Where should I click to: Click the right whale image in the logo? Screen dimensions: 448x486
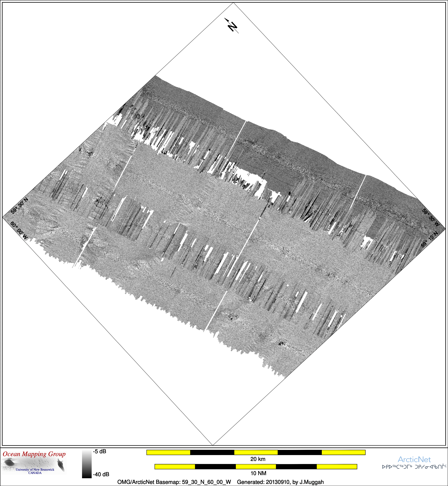point(61,465)
